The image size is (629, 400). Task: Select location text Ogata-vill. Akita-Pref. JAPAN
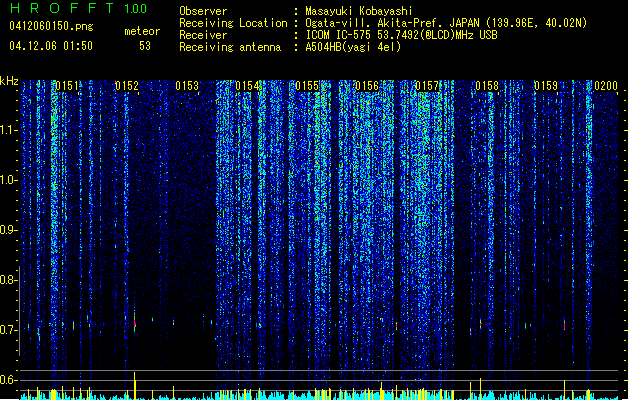[392, 23]
